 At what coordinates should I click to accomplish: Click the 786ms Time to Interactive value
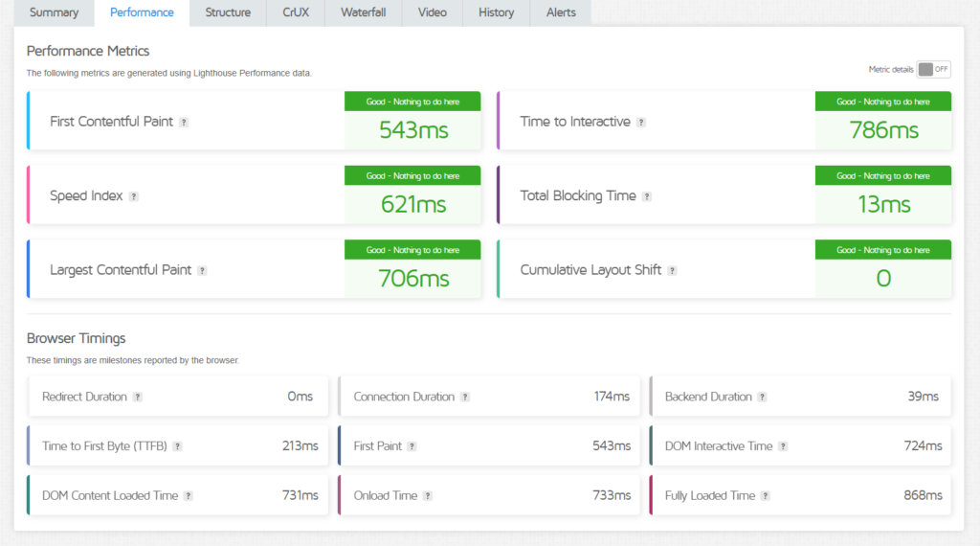click(883, 130)
